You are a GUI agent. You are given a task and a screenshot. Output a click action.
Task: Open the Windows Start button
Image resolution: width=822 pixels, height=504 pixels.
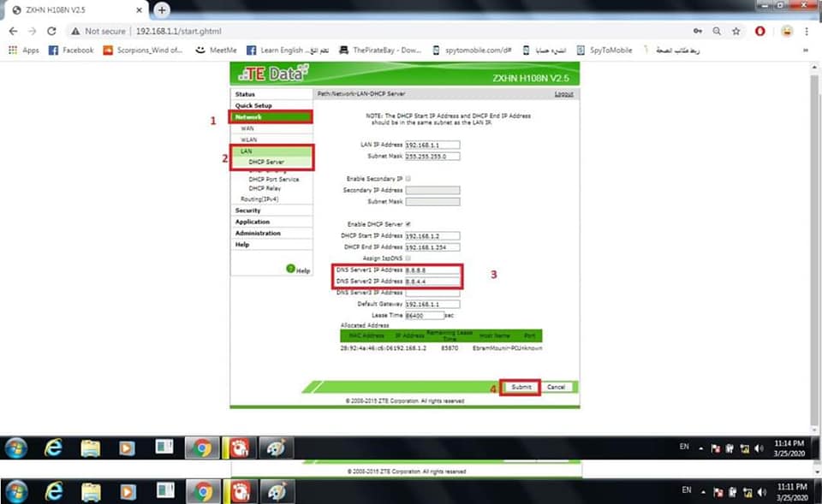point(16,448)
